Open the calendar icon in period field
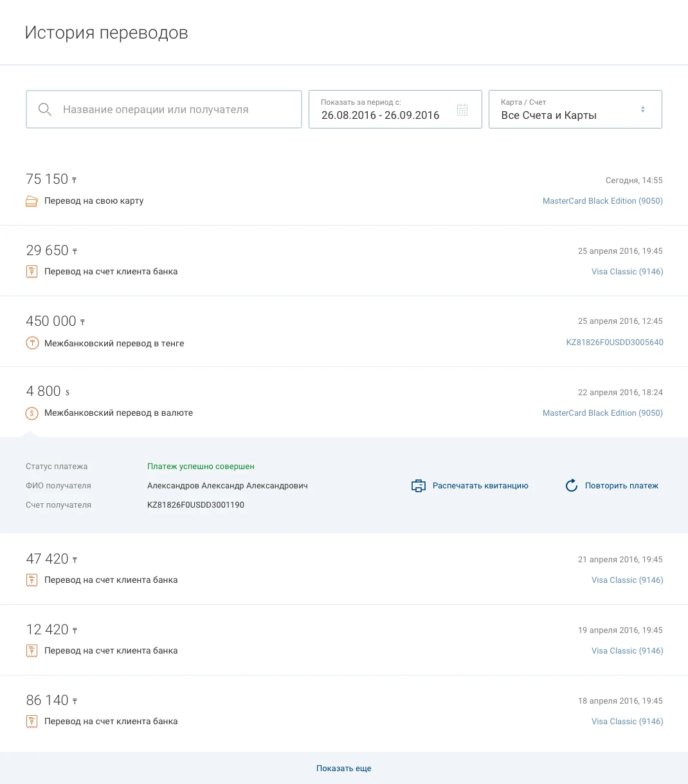 [462, 110]
